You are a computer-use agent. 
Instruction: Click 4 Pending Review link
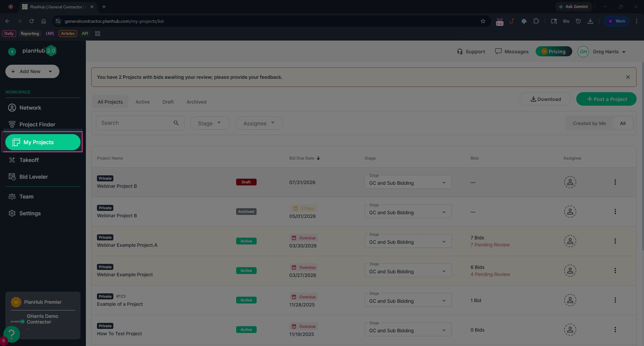tap(490, 274)
